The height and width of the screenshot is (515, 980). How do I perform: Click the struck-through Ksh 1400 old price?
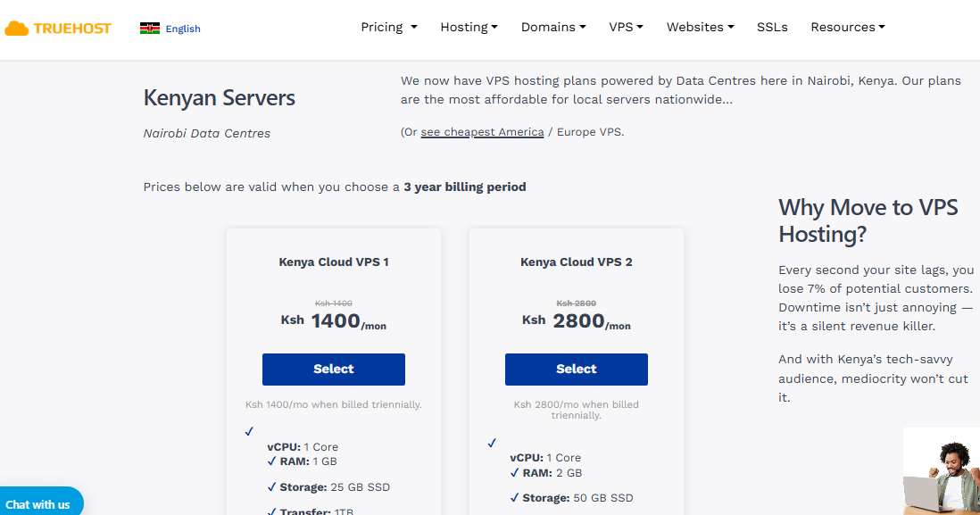pos(334,303)
